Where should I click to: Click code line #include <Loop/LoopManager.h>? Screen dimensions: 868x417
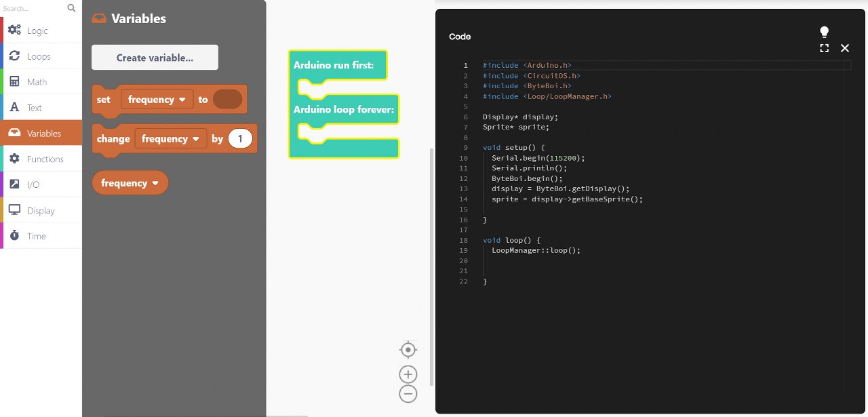tap(547, 96)
